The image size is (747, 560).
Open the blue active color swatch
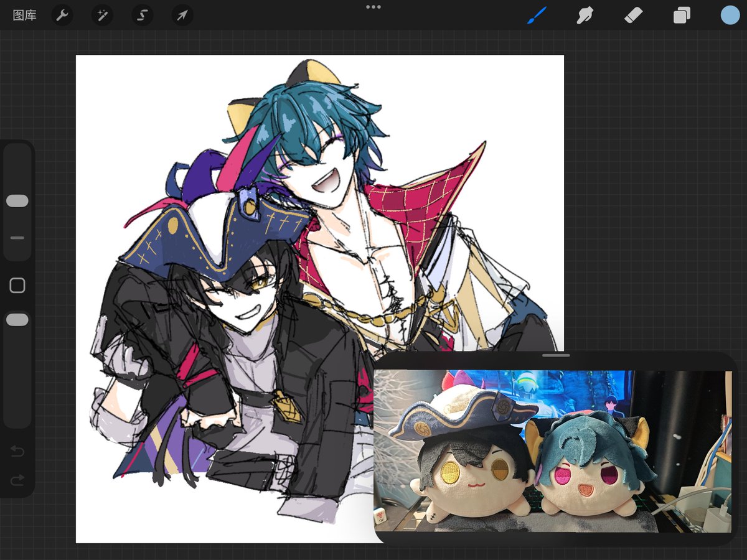[x=730, y=15]
